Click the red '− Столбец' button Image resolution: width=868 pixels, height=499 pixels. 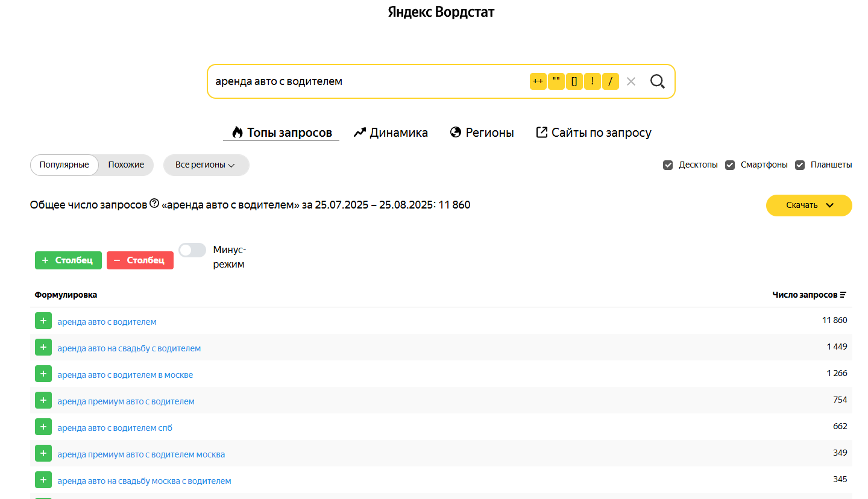click(140, 260)
